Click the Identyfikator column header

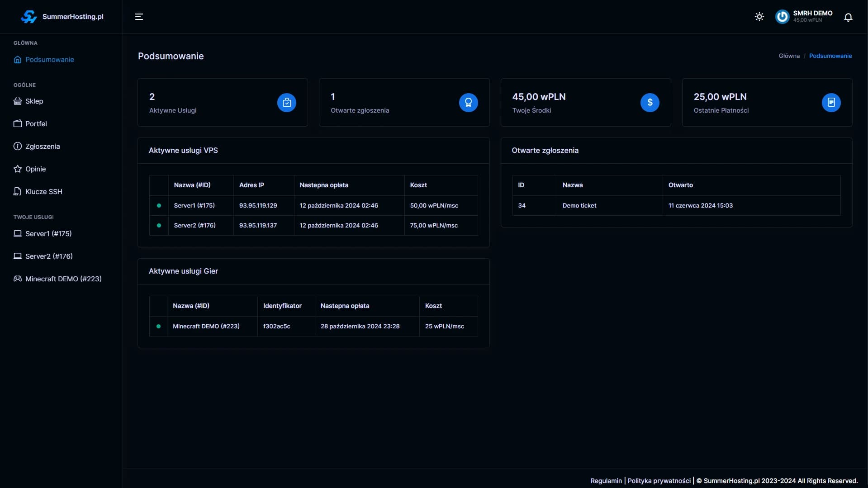click(x=282, y=306)
